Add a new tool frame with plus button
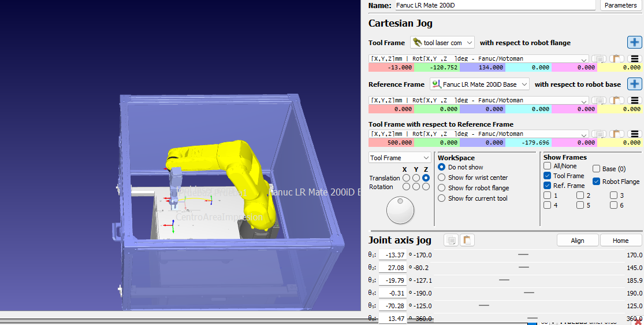The image size is (644, 325). pos(634,42)
